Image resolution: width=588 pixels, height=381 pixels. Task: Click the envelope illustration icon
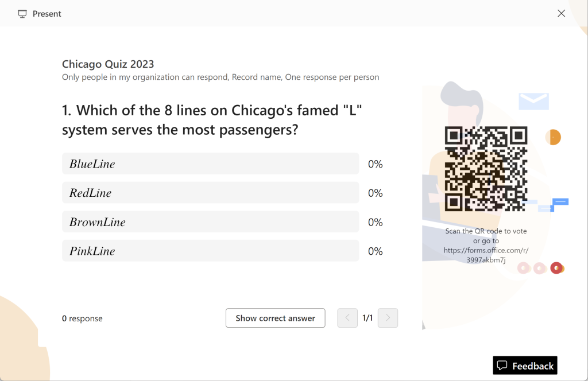[x=533, y=101]
